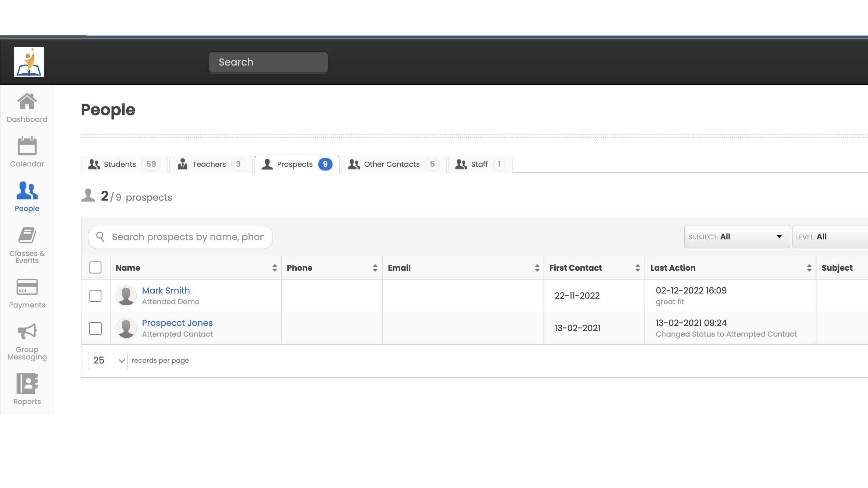Viewport: 868px width, 488px height.
Task: Select the Calendar sidebar icon
Action: pos(27,152)
